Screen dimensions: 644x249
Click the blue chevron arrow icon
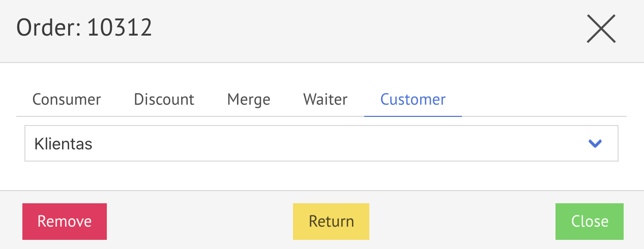pyautogui.click(x=595, y=144)
